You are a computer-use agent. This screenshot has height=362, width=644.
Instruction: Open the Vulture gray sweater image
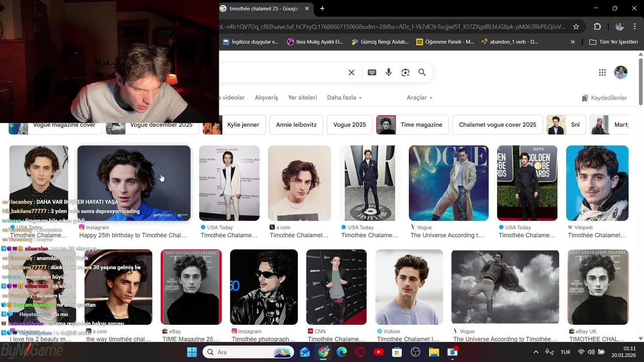(409, 287)
